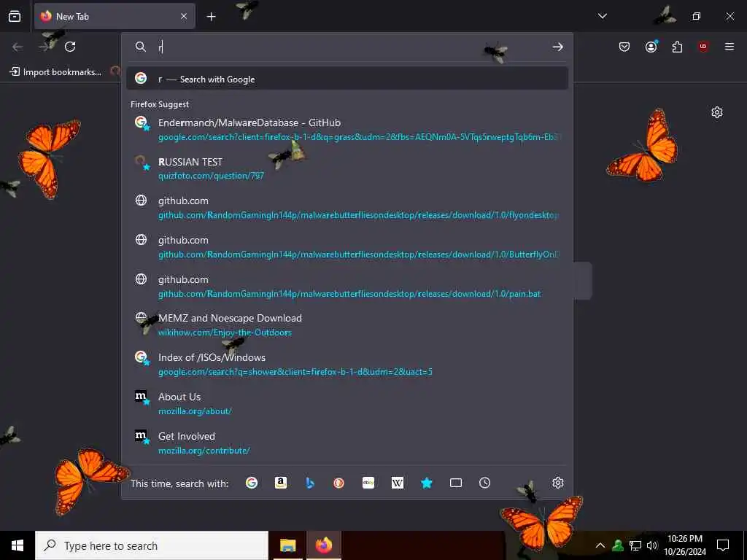Select the New Tab tab

(115, 16)
